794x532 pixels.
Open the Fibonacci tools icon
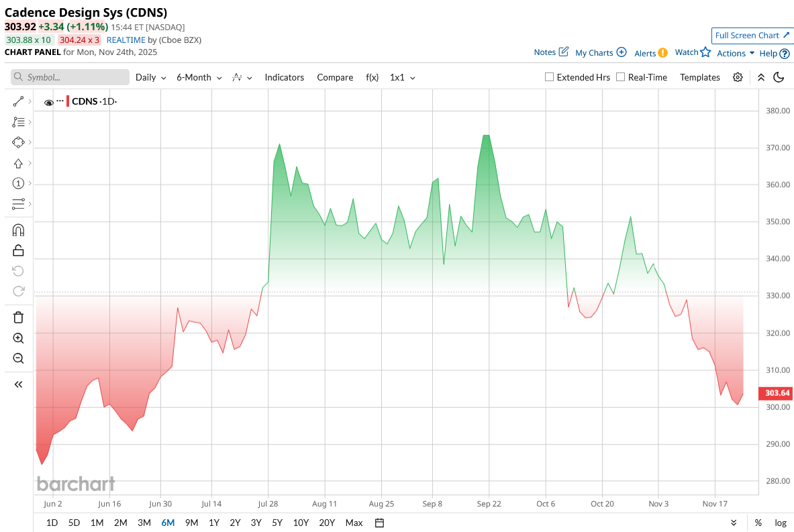point(18,122)
